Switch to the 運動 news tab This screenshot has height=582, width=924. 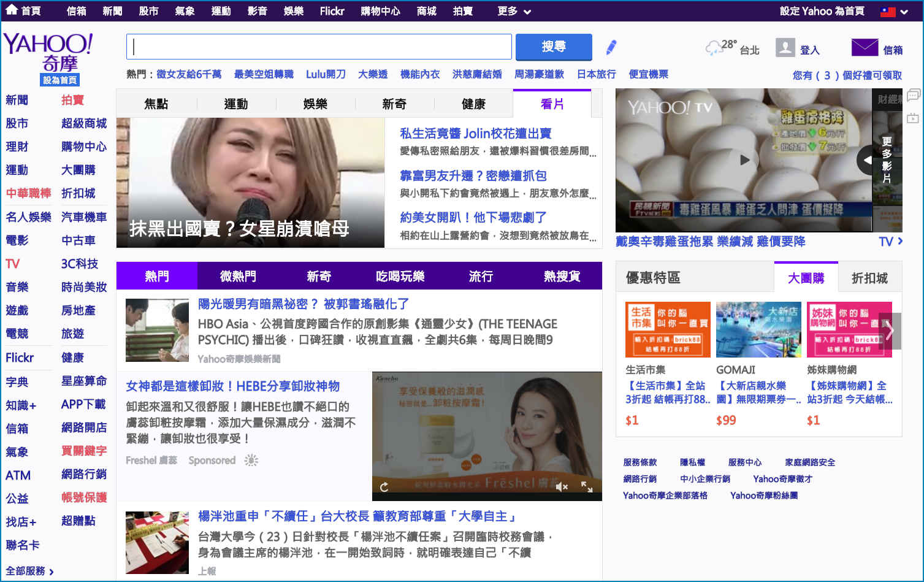(235, 104)
